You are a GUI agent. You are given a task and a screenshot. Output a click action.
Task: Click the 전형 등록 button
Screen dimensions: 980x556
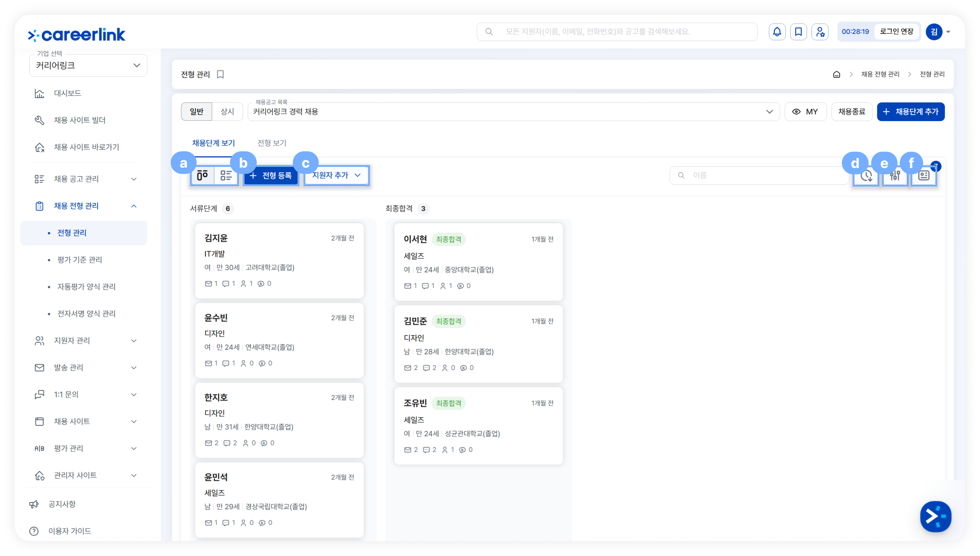click(x=271, y=175)
